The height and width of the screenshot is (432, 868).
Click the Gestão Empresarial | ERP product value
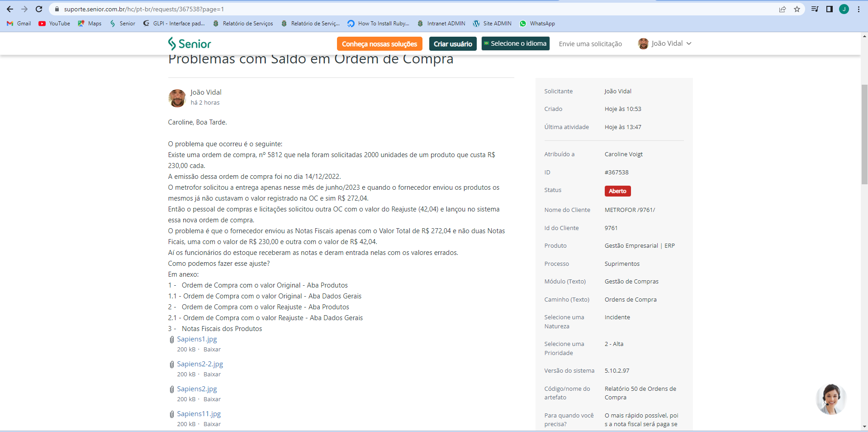[x=640, y=246]
